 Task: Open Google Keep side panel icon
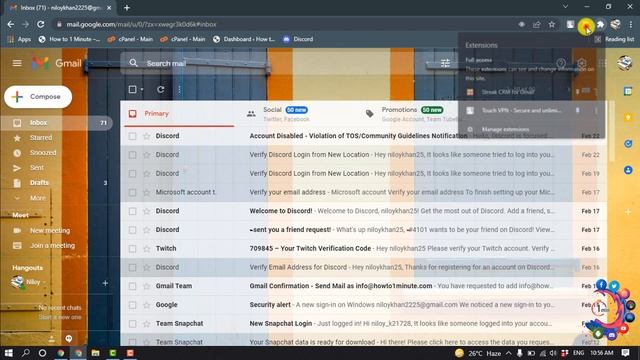click(x=628, y=118)
